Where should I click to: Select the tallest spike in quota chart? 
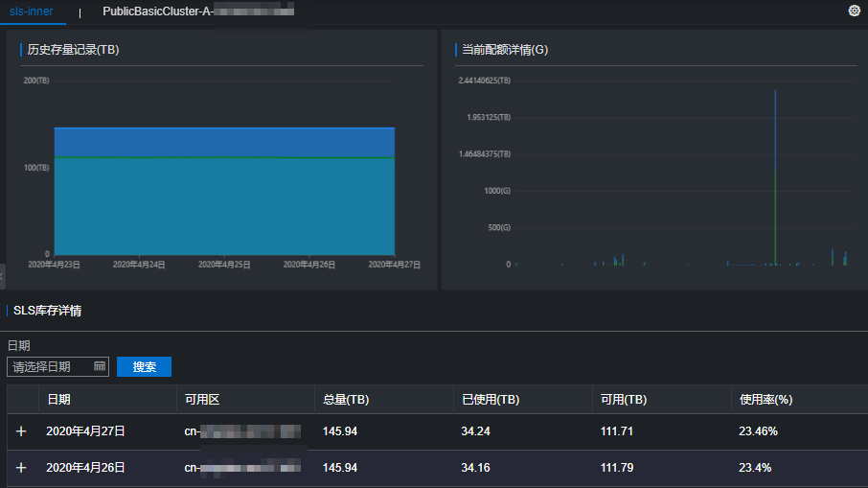pyautogui.click(x=775, y=177)
